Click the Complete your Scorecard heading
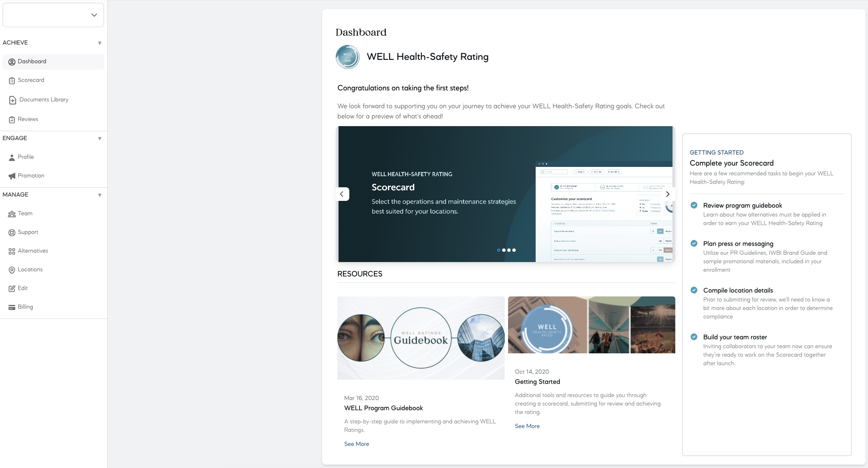 [x=731, y=164]
